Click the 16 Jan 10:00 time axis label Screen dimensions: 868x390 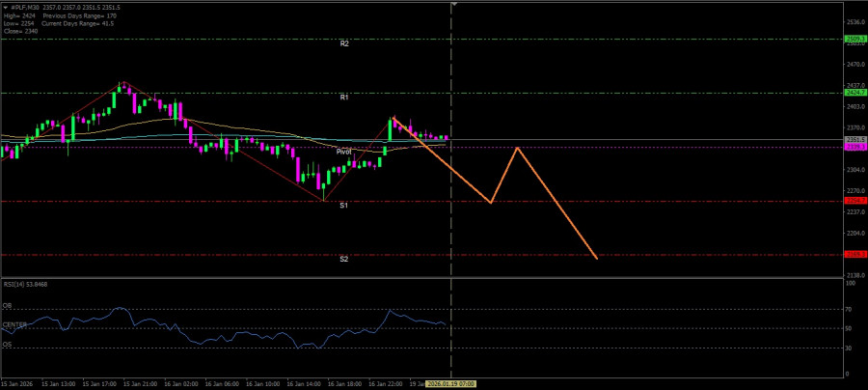(263, 384)
